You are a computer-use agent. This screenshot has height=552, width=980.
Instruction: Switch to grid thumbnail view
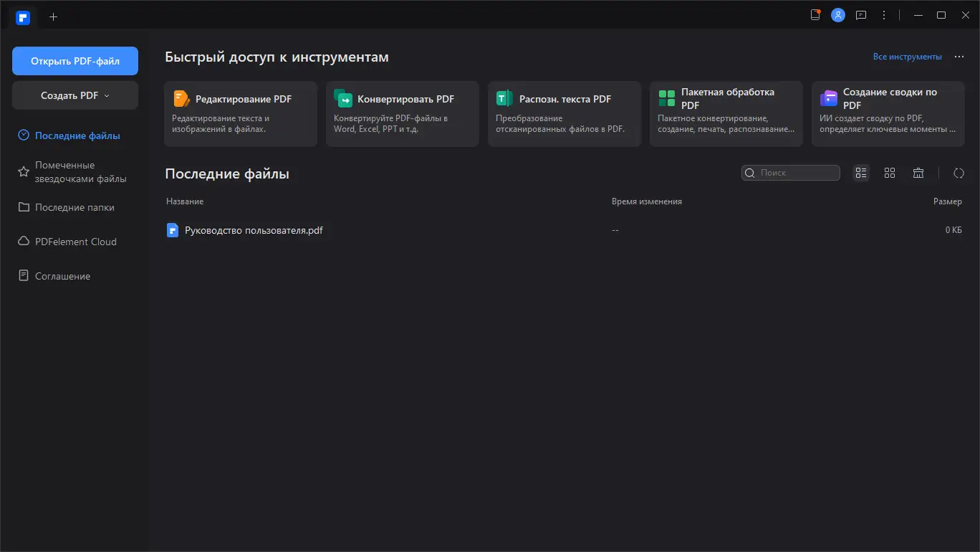tap(890, 173)
